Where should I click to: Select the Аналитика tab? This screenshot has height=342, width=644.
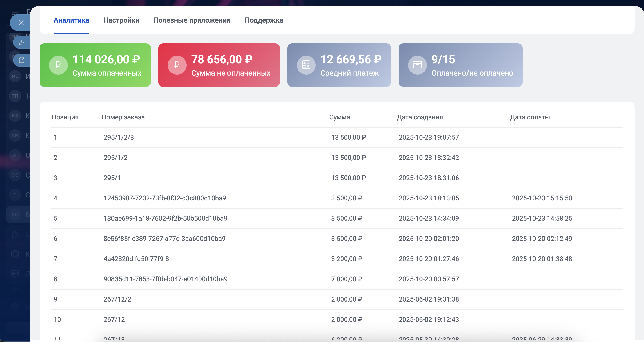(71, 20)
